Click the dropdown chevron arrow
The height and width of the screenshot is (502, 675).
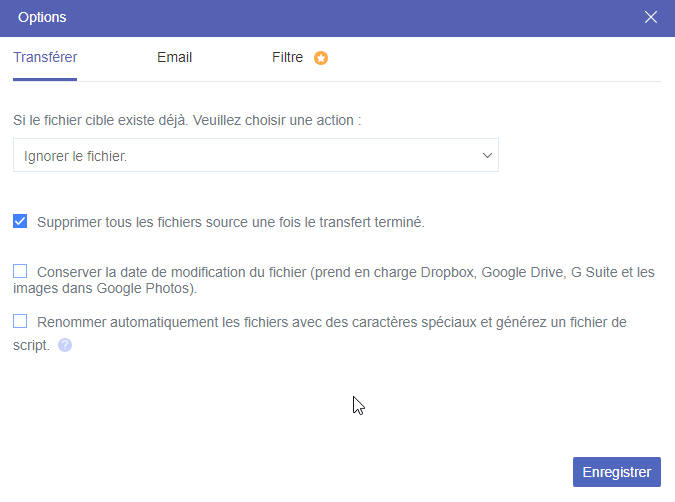487,156
